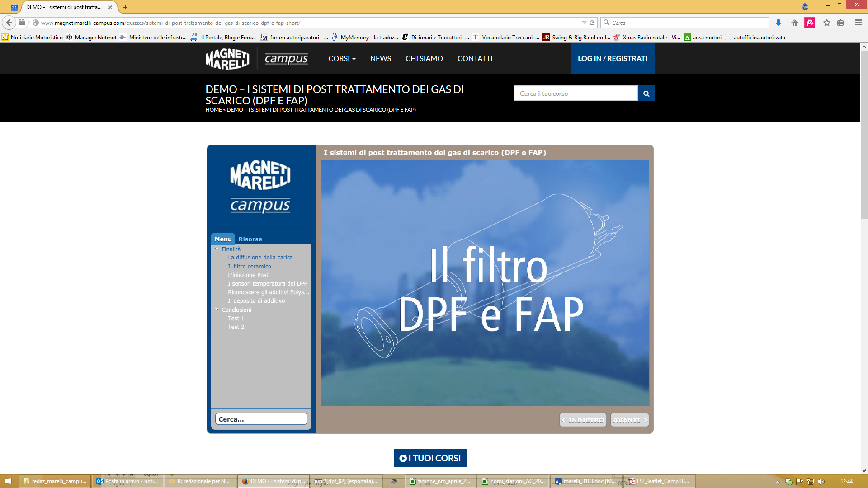Screen dimensions: 868x488
Task: Go back with the browser back arrow
Action: 9,23
